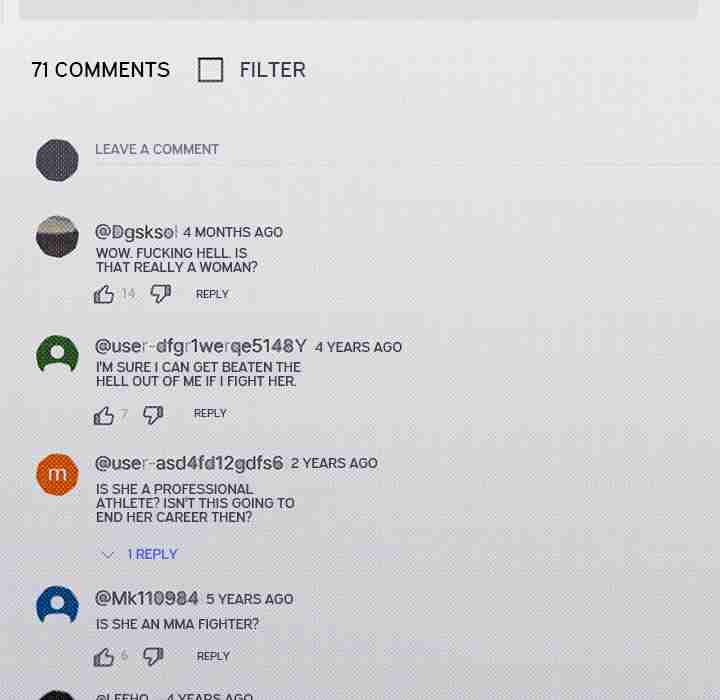
Task: Open the green user avatar profile
Action: (57, 354)
